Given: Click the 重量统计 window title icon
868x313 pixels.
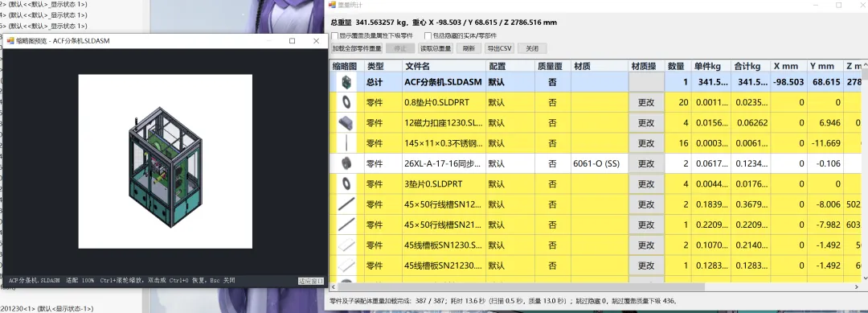Looking at the screenshot, I should 333,5.
